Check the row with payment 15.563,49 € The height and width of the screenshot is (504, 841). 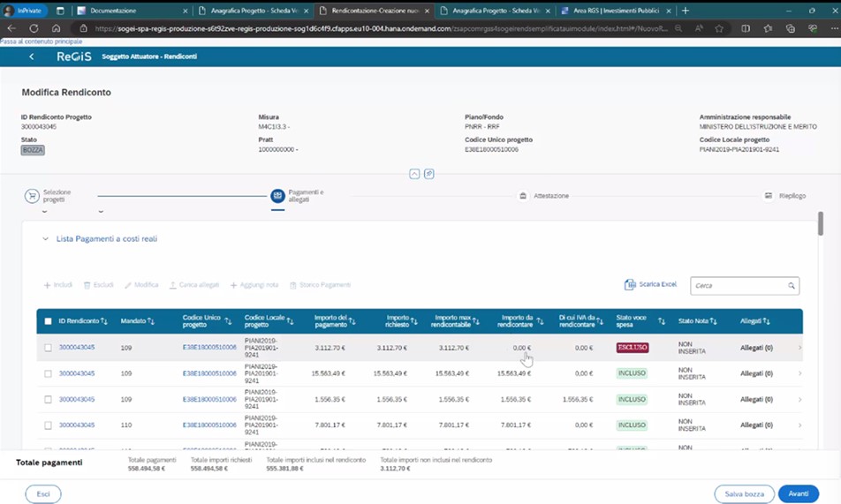coord(49,373)
